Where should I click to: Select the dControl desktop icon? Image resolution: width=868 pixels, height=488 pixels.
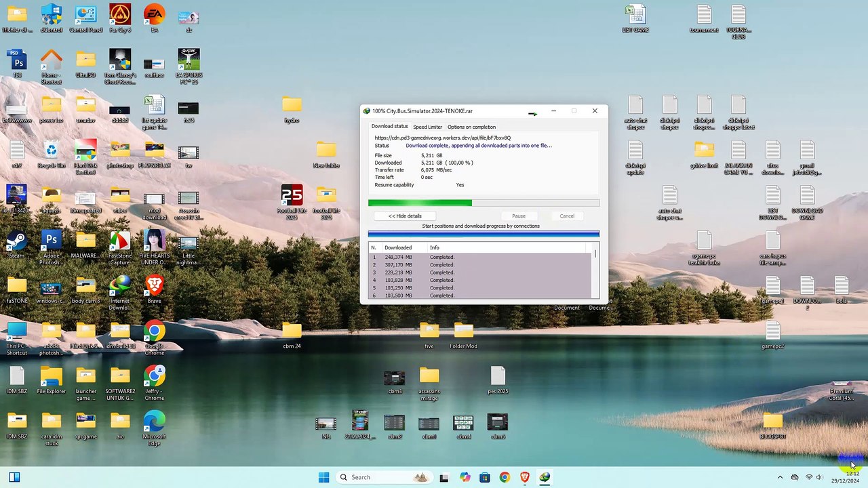(51, 19)
